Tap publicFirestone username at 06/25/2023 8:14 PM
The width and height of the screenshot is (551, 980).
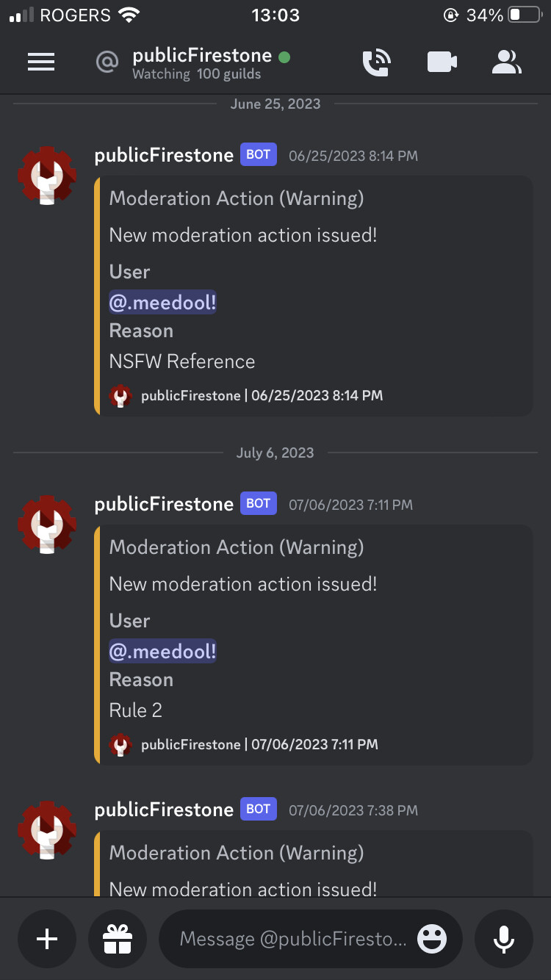[164, 155]
